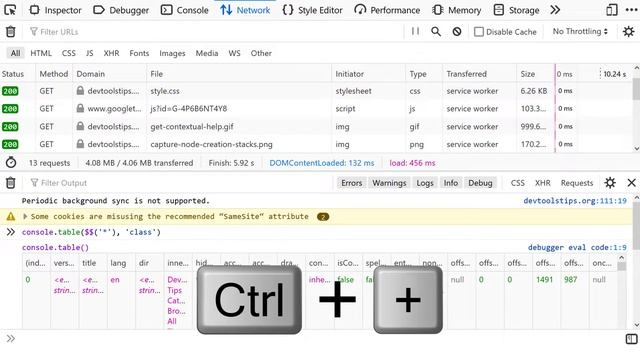Screen dimensions: 640x360
Task: Select capture-node-creation-stacks.png request
Action: 316,144
